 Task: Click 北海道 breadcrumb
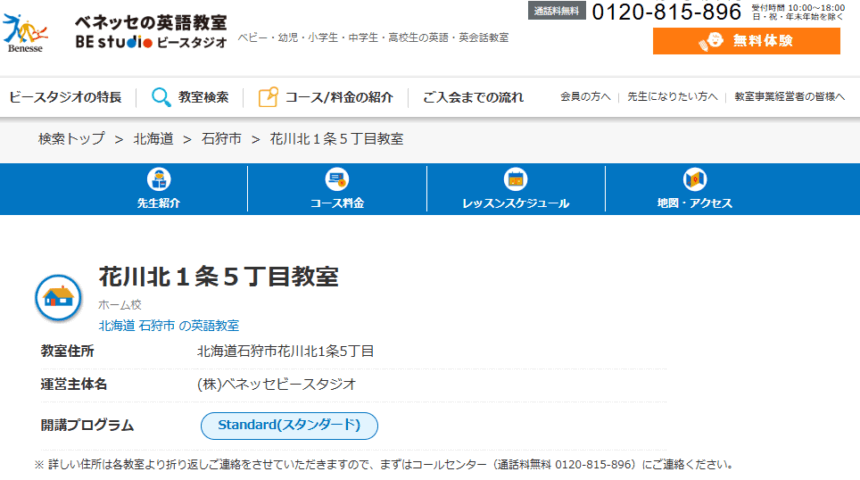[x=154, y=139]
